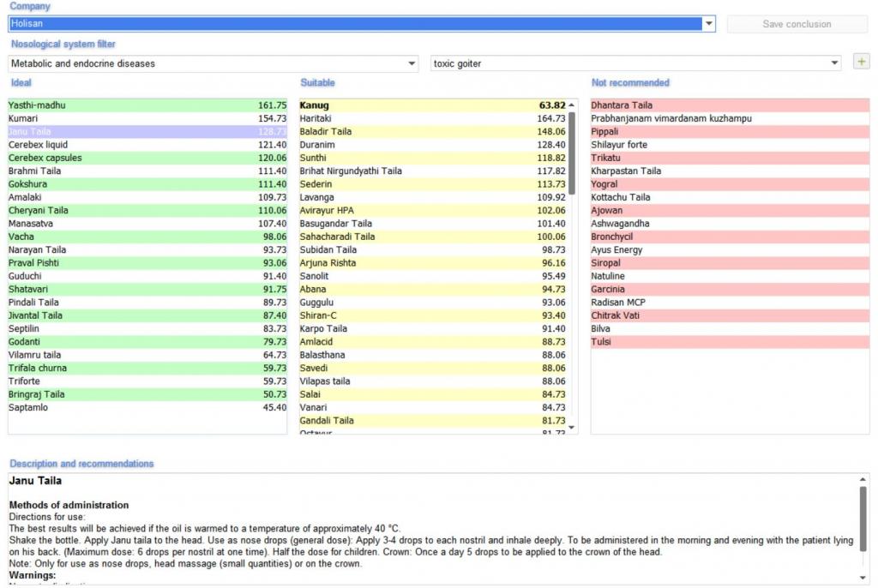Click on Manasatva
Viewport: 878px width, 588px height.
147,224
